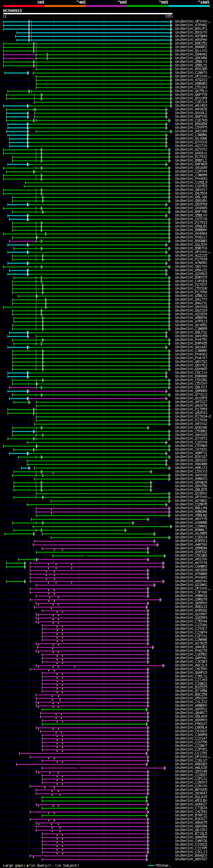The width and height of the screenshot is (213, 868).
Task: Click the white query sequence bar
Action: pos(88,14)
